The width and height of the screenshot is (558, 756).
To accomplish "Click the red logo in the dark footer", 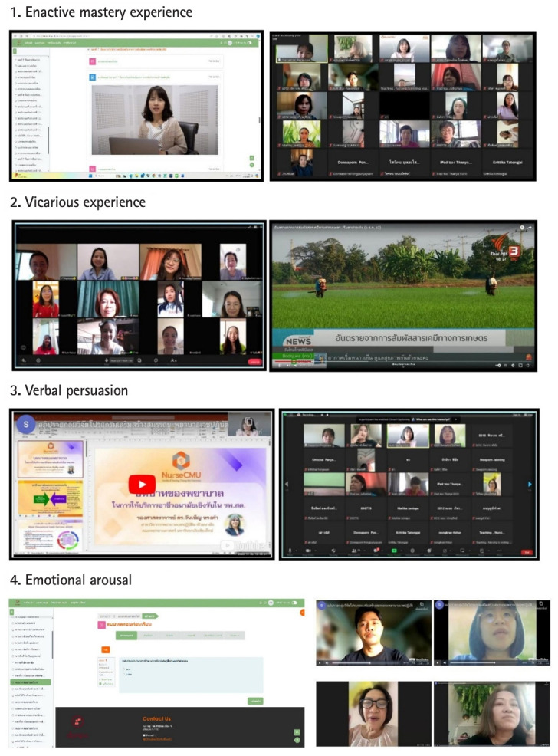I will pos(77,724).
